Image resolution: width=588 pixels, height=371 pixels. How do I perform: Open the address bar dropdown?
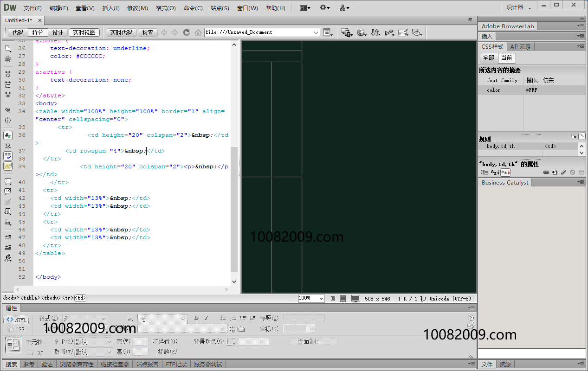[316, 32]
